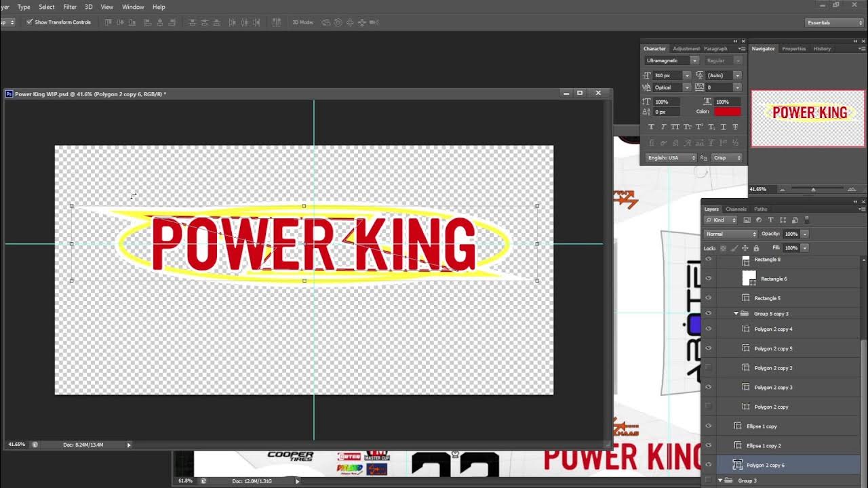
Task: Click the 3D rotate mode icon
Action: [x=326, y=22]
